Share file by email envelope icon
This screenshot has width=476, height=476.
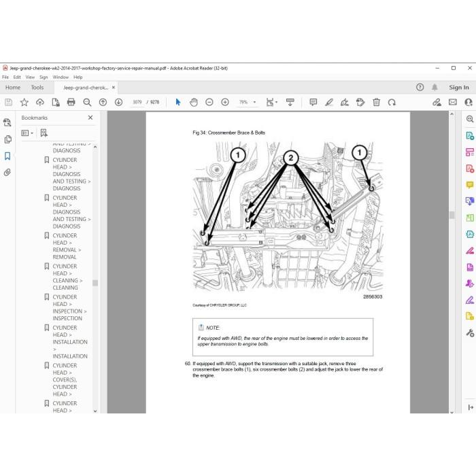tap(453, 102)
